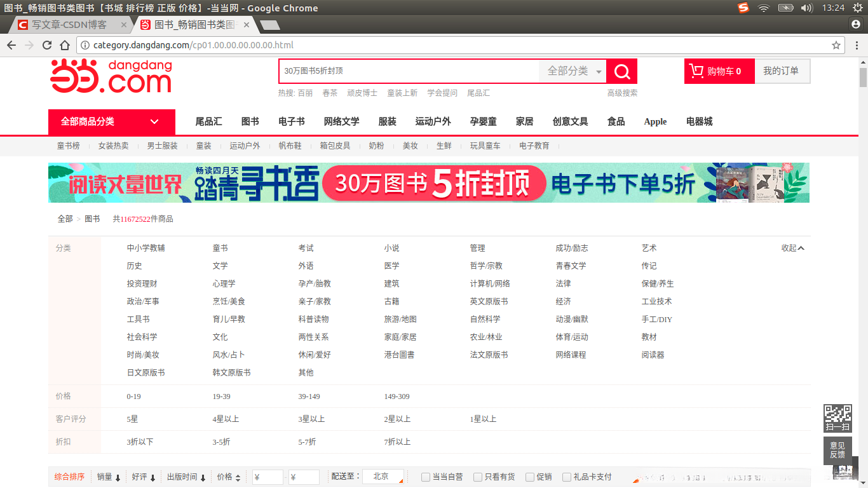Collapse the category list with 收起
The image size is (868, 488).
click(793, 248)
